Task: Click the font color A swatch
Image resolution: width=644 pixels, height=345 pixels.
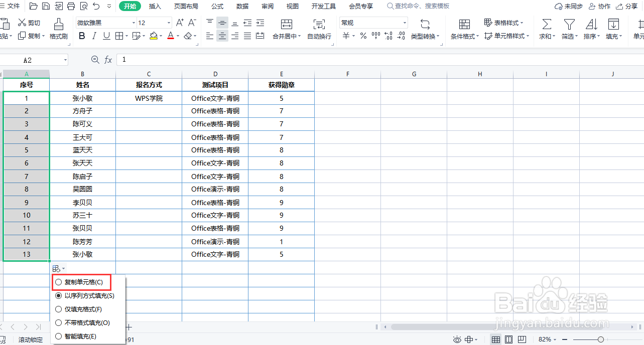Action: tap(170, 36)
